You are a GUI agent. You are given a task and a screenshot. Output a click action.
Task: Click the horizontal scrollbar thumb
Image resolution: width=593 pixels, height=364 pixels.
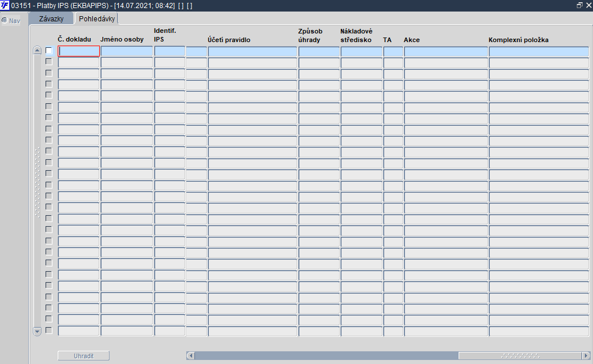520,356
